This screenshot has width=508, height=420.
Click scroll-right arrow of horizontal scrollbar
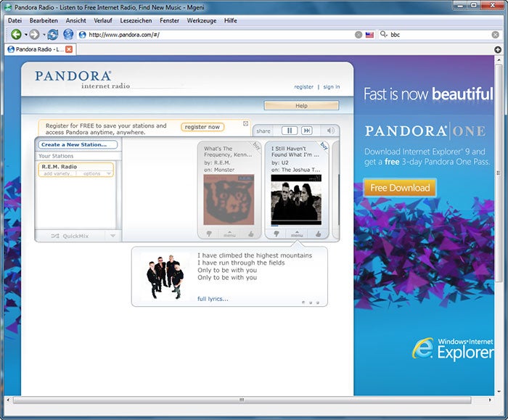click(490, 400)
